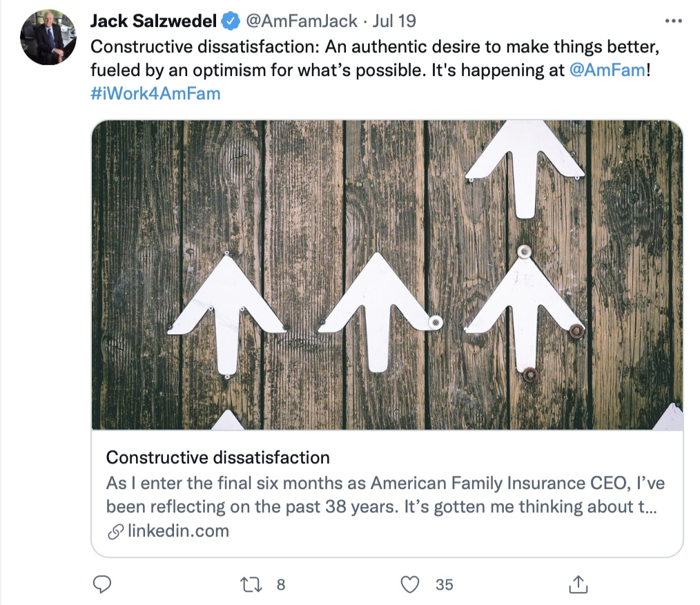This screenshot has height=605, width=700.
Task: Open Jack Salzwedel's profile photo
Action: (x=48, y=37)
